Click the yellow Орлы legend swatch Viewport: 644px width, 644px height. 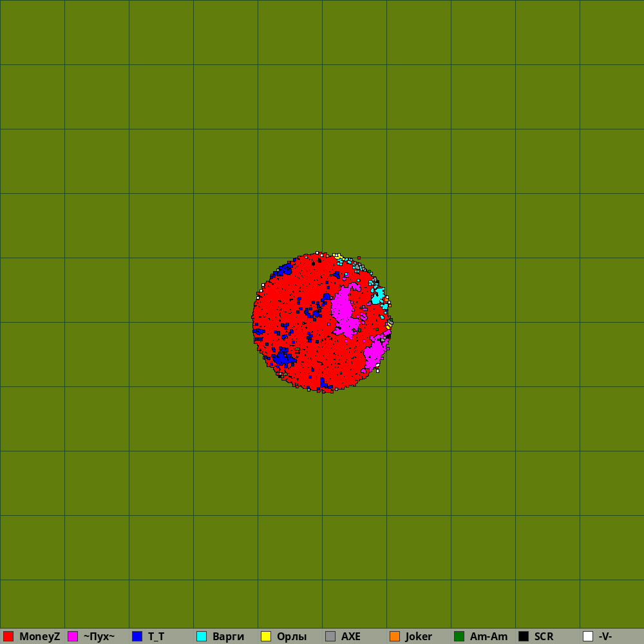pyautogui.click(x=266, y=636)
